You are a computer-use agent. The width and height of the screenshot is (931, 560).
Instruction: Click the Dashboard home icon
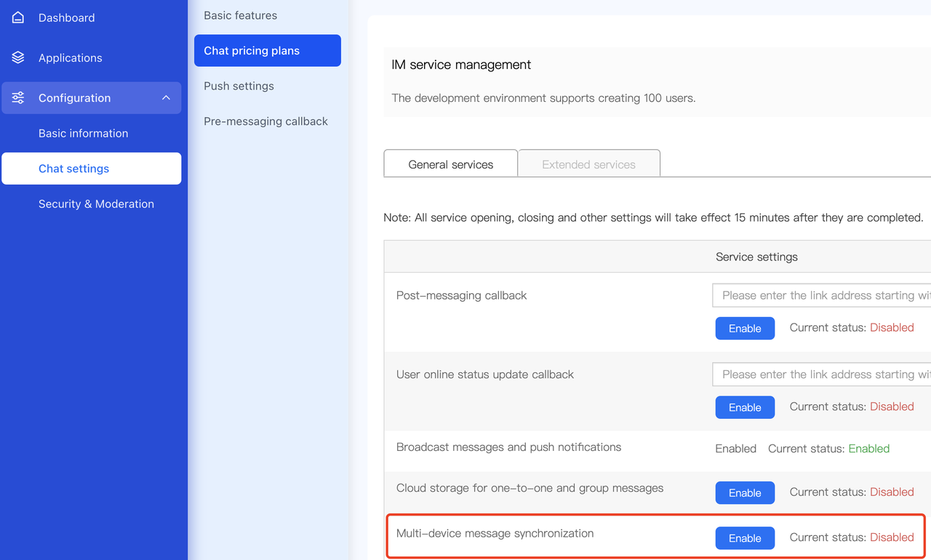18,17
